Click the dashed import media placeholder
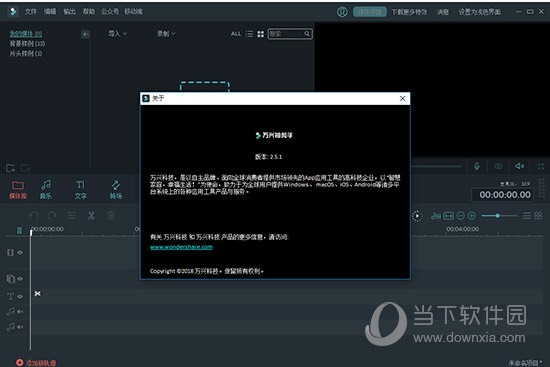This screenshot has width=550, height=367. click(204, 87)
